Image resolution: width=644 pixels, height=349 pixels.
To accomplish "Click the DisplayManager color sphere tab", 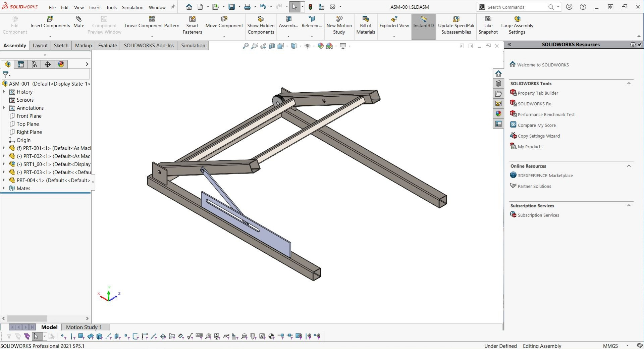I will click(61, 64).
